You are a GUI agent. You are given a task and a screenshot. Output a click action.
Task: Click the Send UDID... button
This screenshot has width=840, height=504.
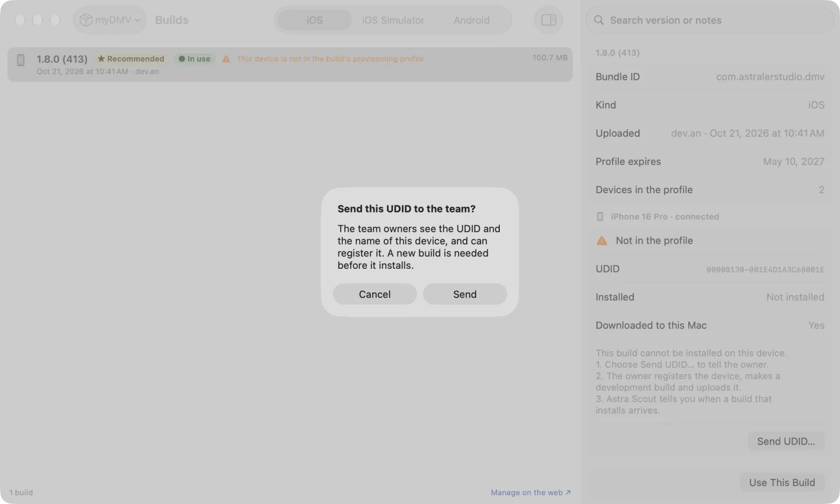pos(786,441)
